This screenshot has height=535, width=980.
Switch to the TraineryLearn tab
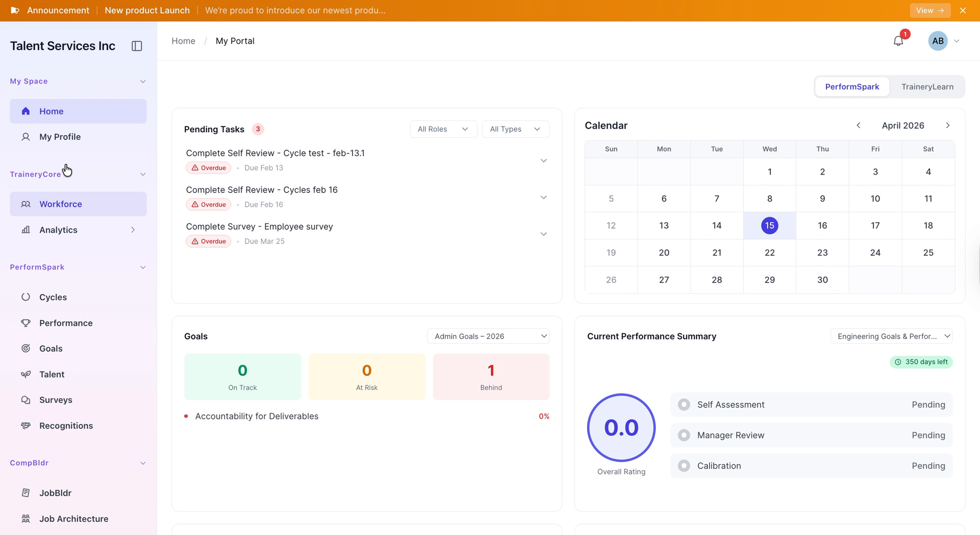click(x=927, y=87)
